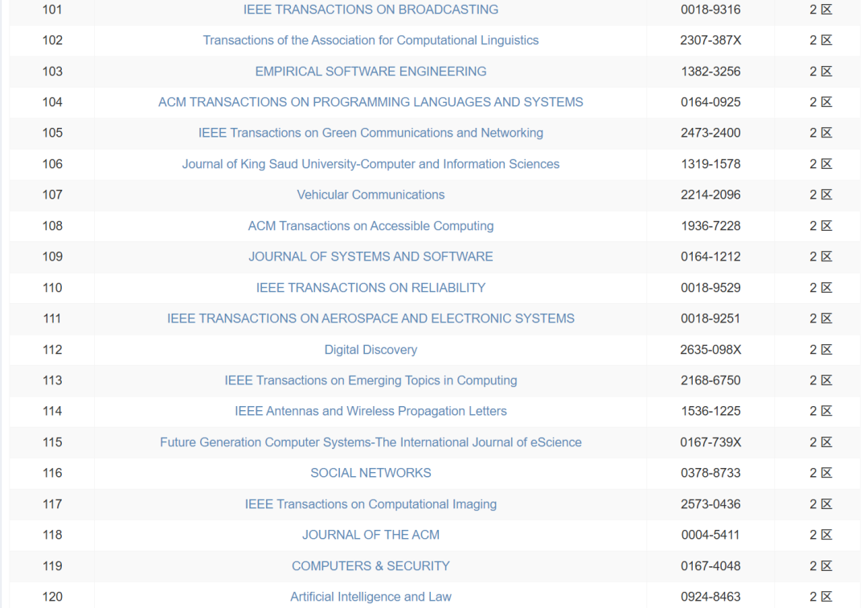Click row number 107
Screen dimensions: 868x608
click(52, 195)
